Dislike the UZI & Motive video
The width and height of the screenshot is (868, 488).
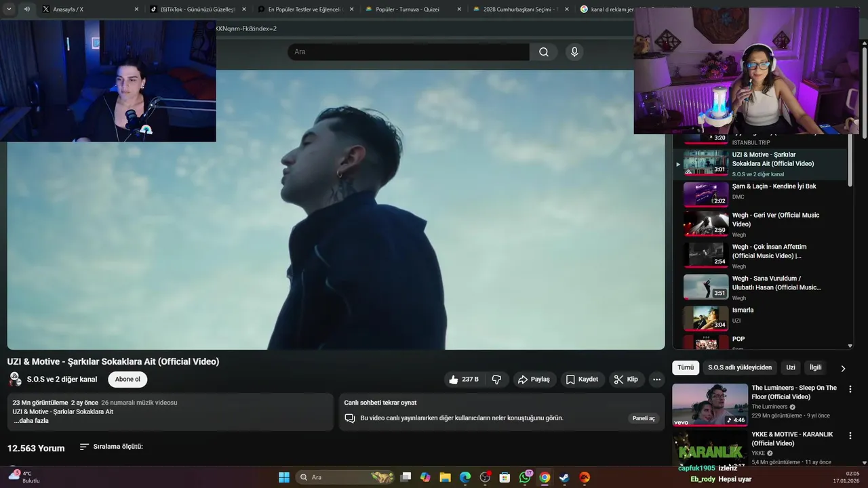(x=496, y=380)
